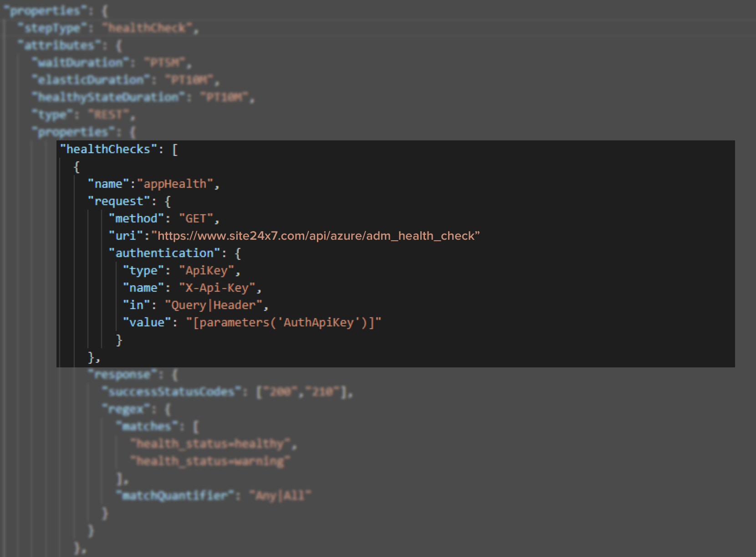
Task: Select the "ApiKey" type value
Action: pos(206,271)
